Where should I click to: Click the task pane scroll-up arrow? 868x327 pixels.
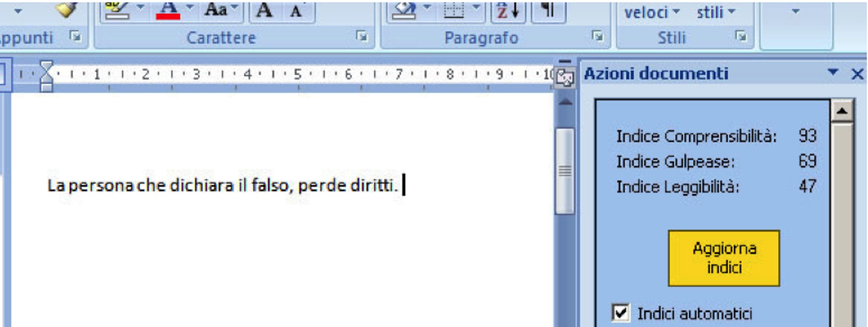[841, 111]
